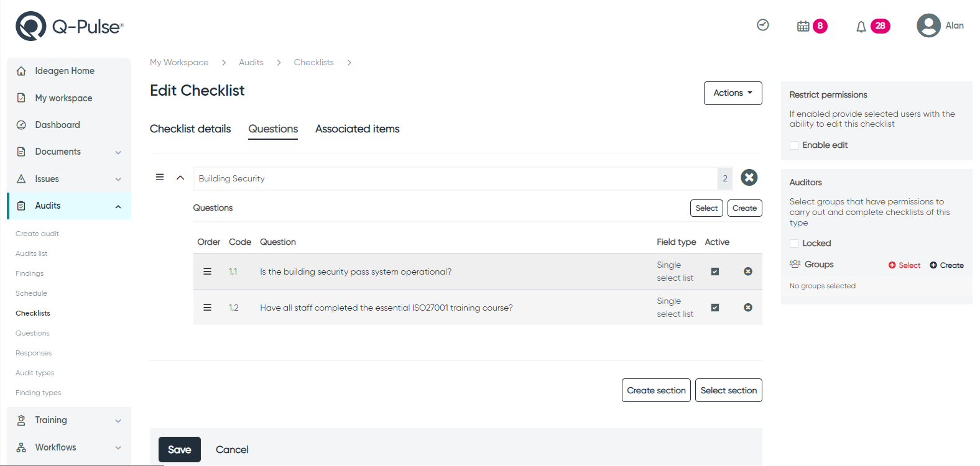Collapse the Audits menu chevron
This screenshot has height=466, width=980.
point(118,207)
